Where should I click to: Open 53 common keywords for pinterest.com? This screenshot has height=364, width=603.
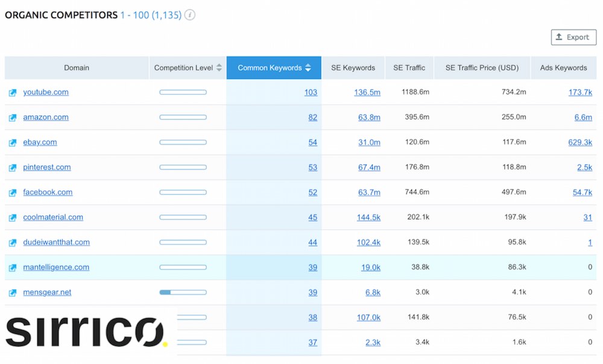coord(312,167)
